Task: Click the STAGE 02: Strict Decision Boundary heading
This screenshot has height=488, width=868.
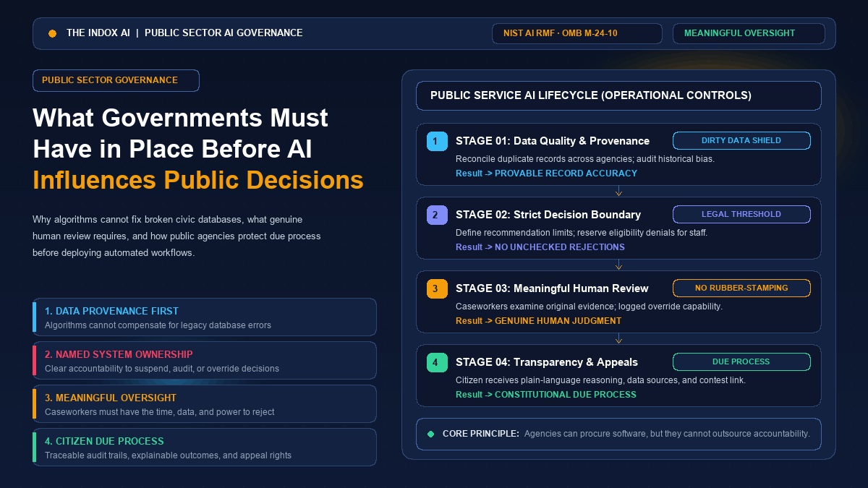Action: tap(548, 215)
